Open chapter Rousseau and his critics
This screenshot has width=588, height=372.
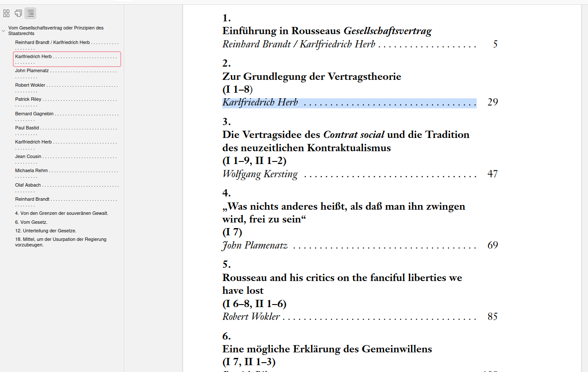(x=342, y=284)
